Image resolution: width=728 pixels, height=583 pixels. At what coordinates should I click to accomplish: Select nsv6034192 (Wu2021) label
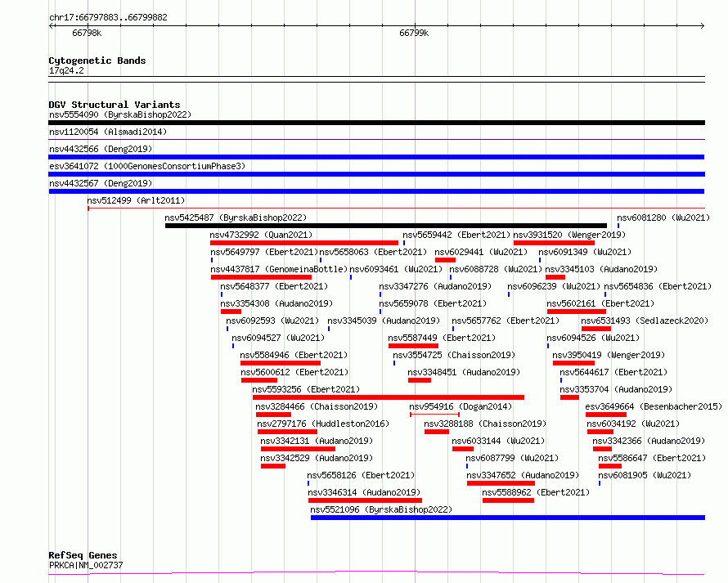pos(633,424)
